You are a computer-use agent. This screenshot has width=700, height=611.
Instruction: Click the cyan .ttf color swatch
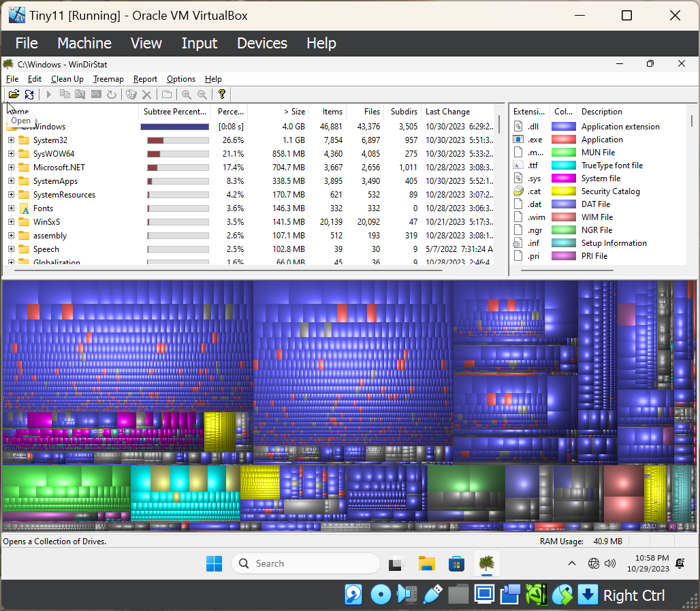tap(563, 166)
